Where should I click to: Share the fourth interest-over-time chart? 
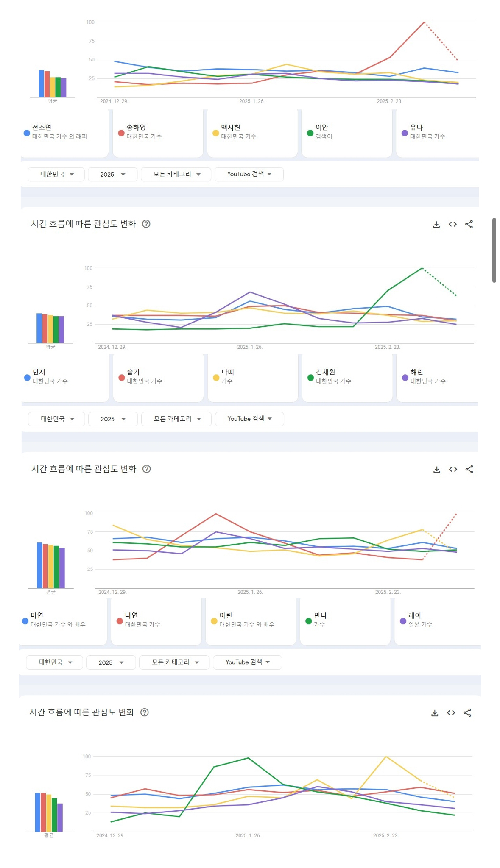(467, 713)
